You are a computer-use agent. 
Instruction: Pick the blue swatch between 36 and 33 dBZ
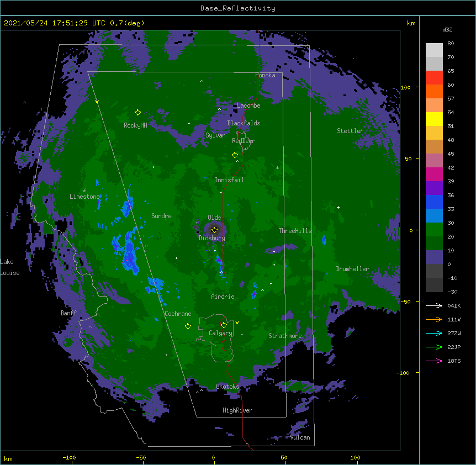point(434,202)
